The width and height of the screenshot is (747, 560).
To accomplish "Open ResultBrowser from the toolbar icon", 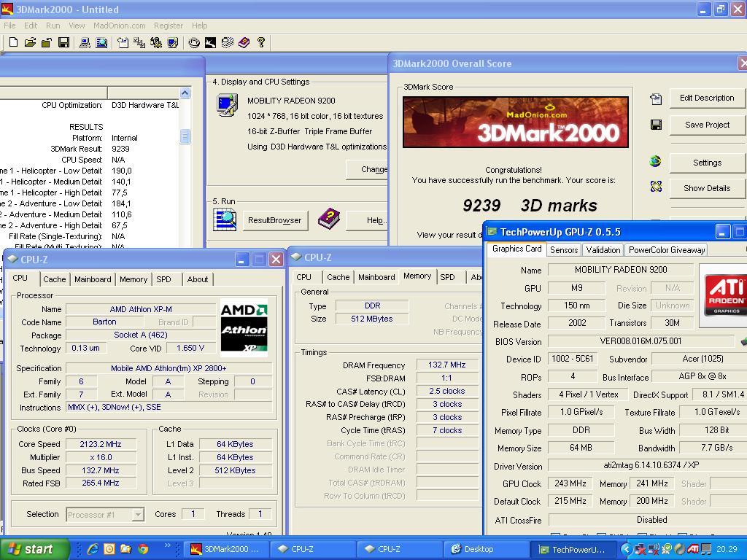I will click(x=101, y=42).
